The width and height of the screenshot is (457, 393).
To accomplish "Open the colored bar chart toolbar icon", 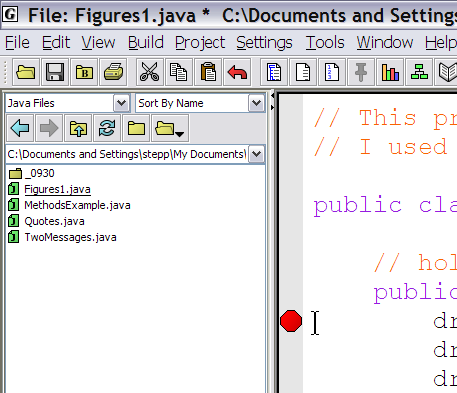I will (390, 72).
